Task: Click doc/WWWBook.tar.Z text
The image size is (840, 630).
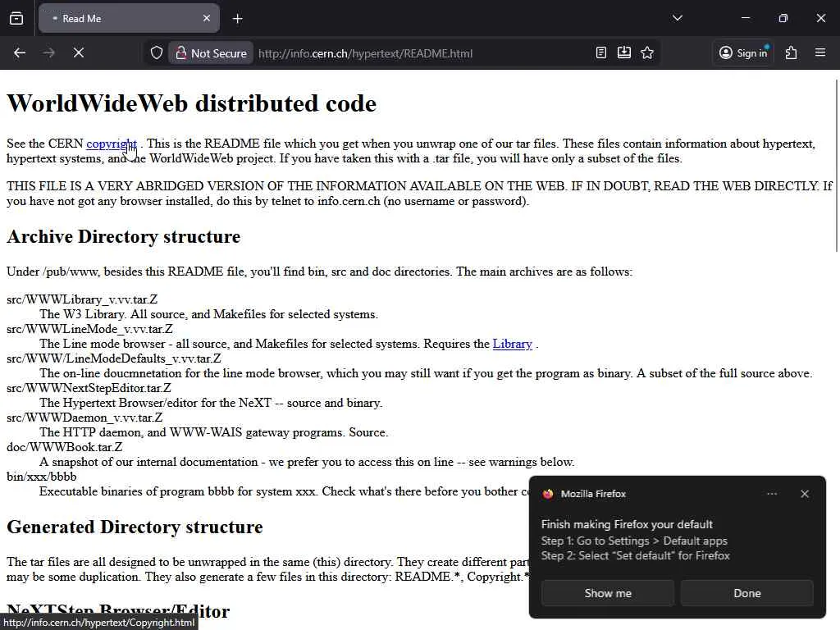Action: pos(64,447)
